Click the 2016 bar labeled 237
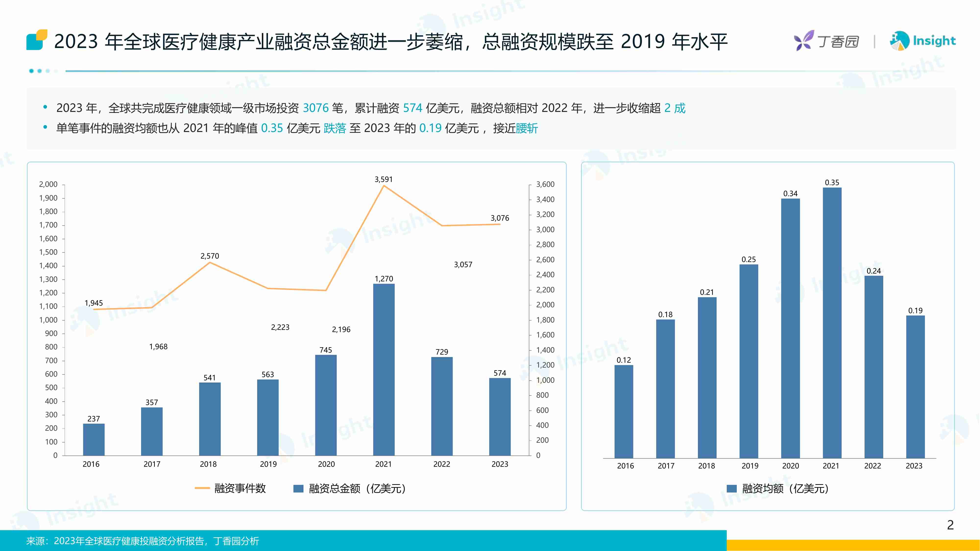This screenshot has height=551, width=980. (x=94, y=440)
